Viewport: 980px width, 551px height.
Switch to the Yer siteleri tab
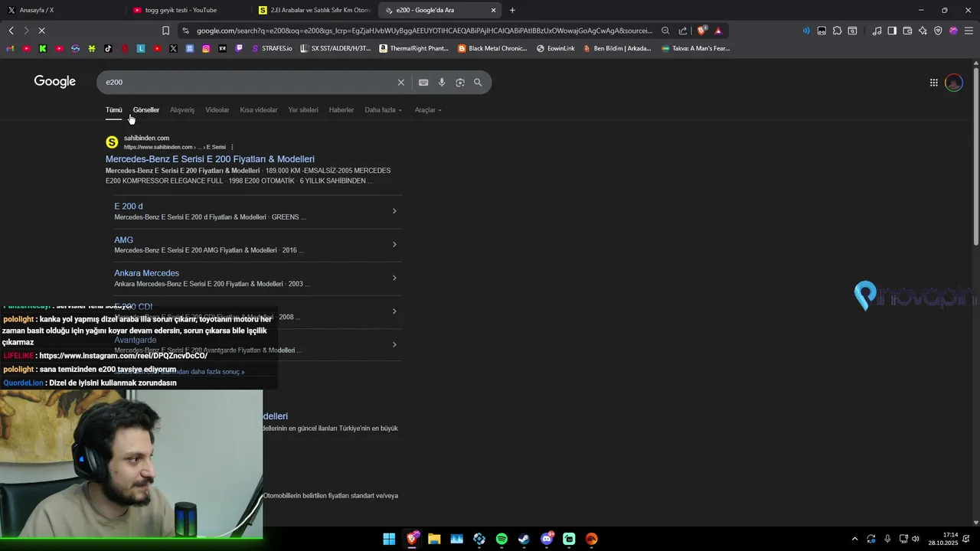pos(303,110)
